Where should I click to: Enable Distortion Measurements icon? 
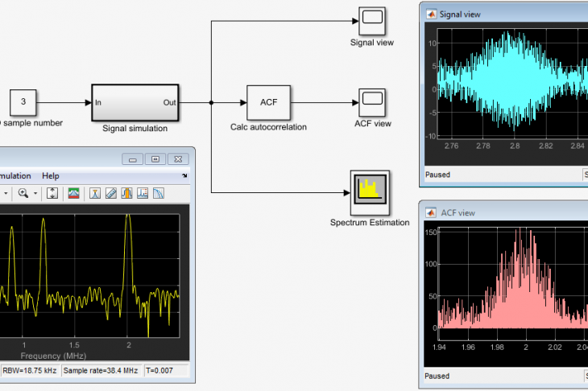143,193
